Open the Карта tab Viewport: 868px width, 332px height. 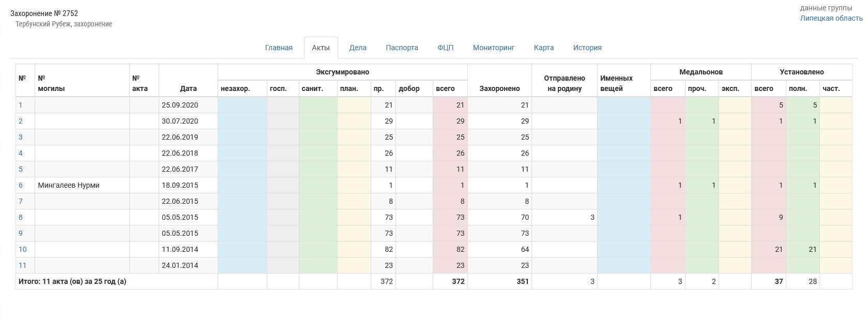click(544, 48)
